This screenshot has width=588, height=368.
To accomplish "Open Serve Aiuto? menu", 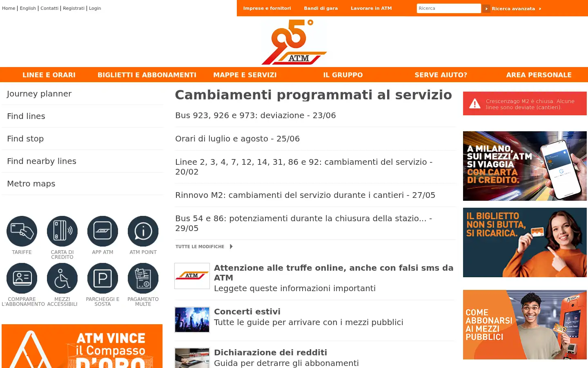I will (441, 75).
